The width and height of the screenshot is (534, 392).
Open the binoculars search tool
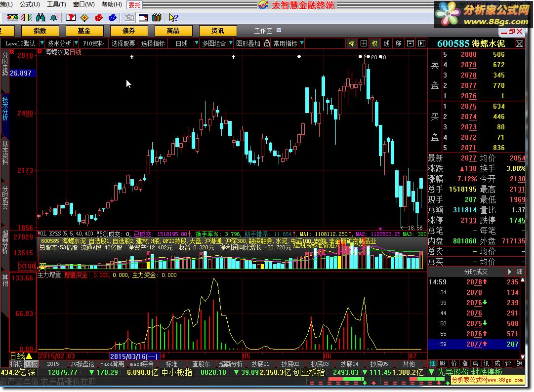point(41,17)
